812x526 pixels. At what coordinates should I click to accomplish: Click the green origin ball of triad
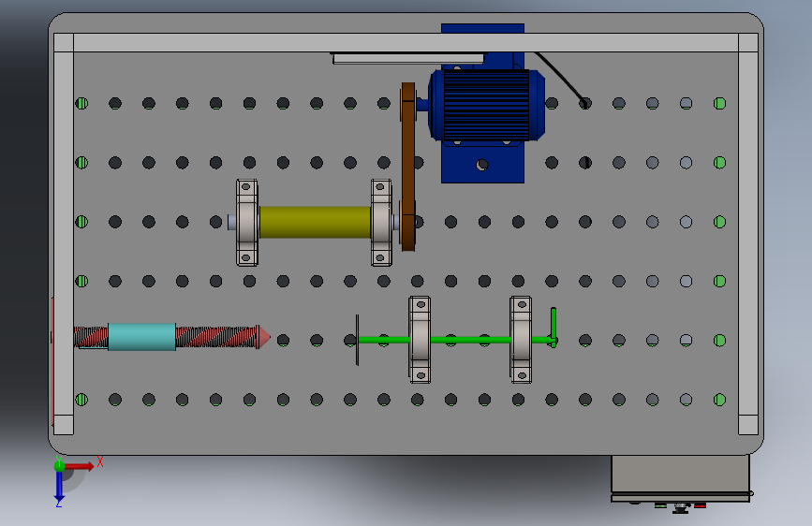click(x=59, y=466)
